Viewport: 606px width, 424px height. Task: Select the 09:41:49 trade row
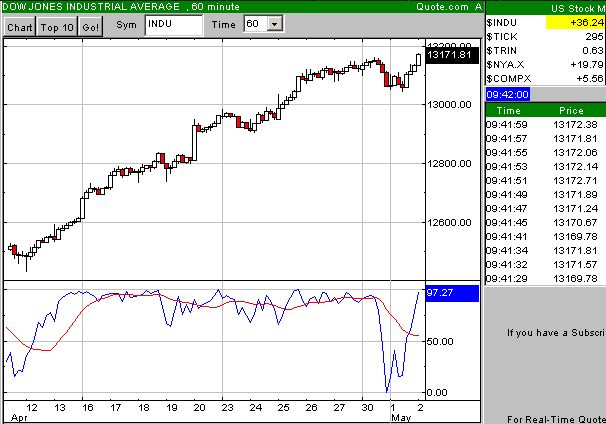pyautogui.click(x=546, y=194)
